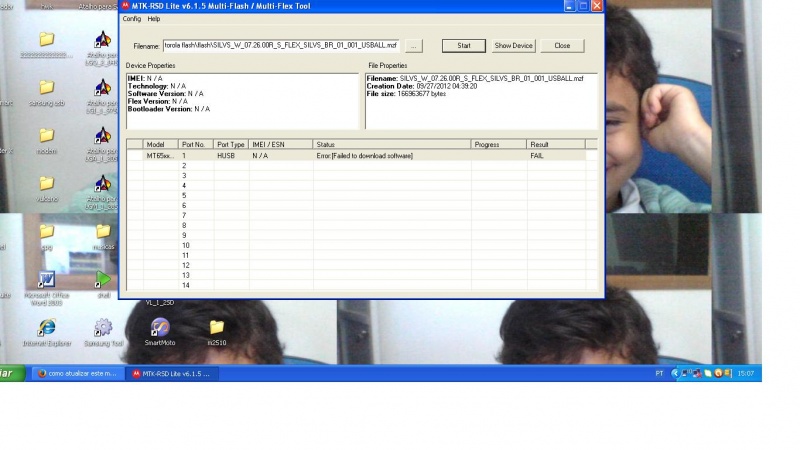Select port number 14 row
Viewport: 800px width, 450px height.
[362, 285]
